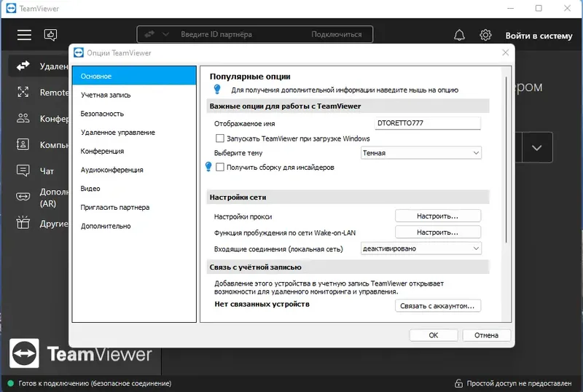583x392 pixels.
Task: Open the notifications bell icon
Action: tap(459, 35)
